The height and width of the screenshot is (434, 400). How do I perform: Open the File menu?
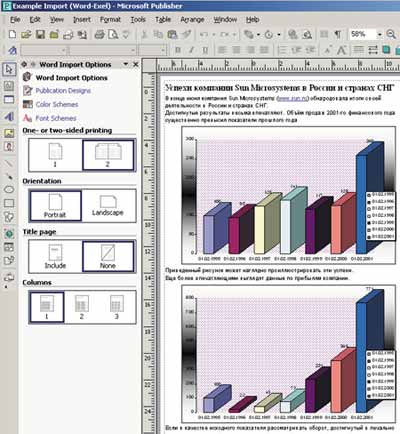[x=15, y=20]
